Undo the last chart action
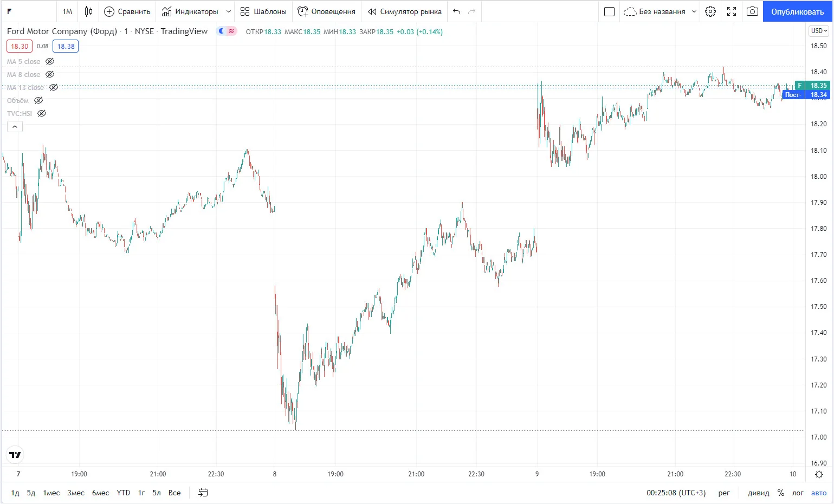Viewport: 834px width, 504px height. pyautogui.click(x=457, y=11)
